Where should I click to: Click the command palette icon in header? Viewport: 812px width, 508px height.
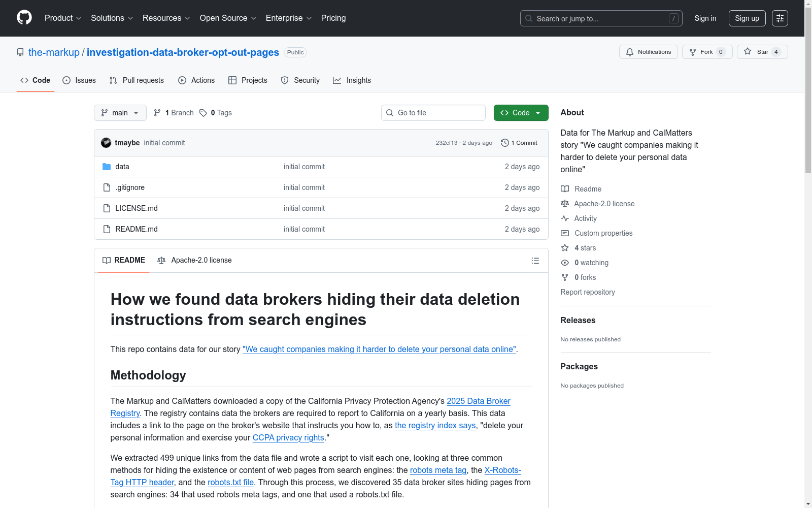(x=780, y=18)
